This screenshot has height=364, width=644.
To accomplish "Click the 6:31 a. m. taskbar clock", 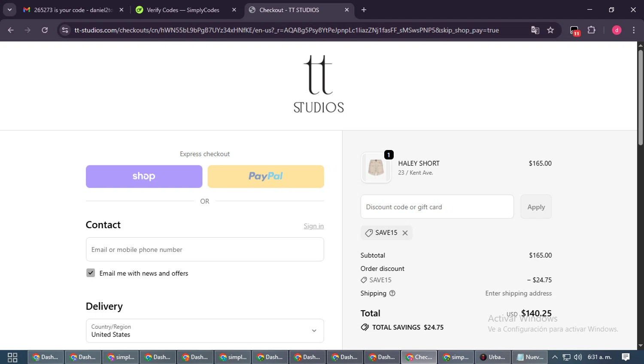I will click(600, 357).
